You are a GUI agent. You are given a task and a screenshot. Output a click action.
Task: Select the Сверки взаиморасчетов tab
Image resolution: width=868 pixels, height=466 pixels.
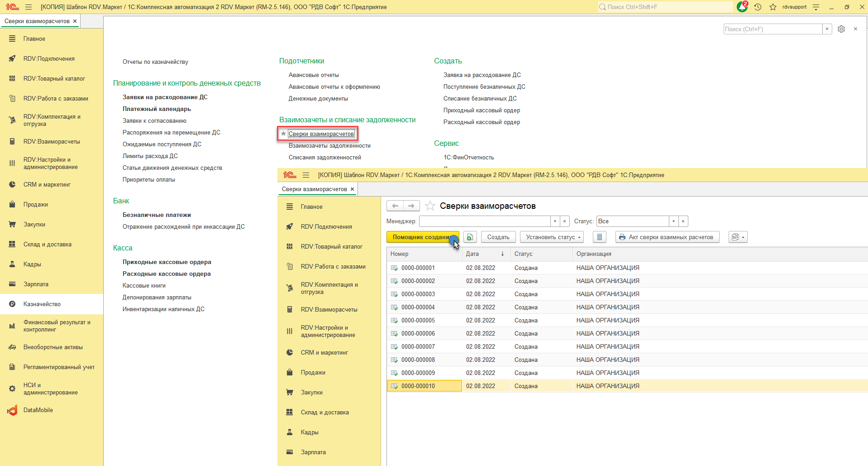(x=37, y=21)
